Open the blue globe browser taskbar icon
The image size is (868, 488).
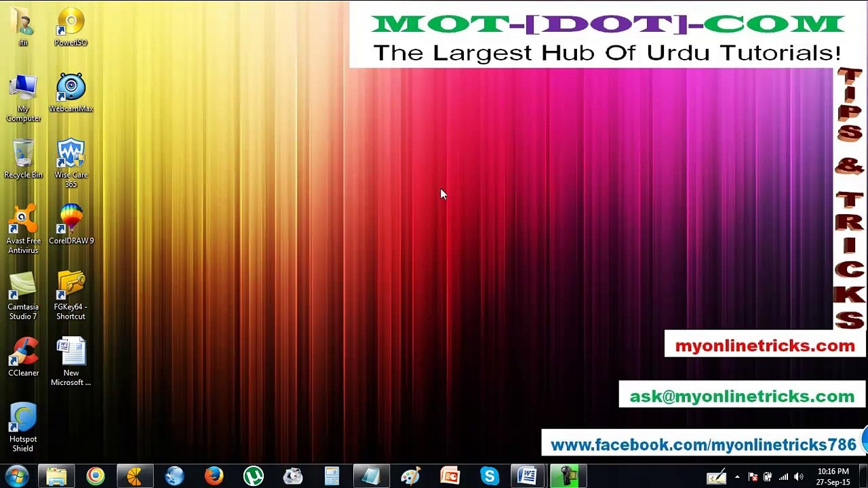point(174,476)
